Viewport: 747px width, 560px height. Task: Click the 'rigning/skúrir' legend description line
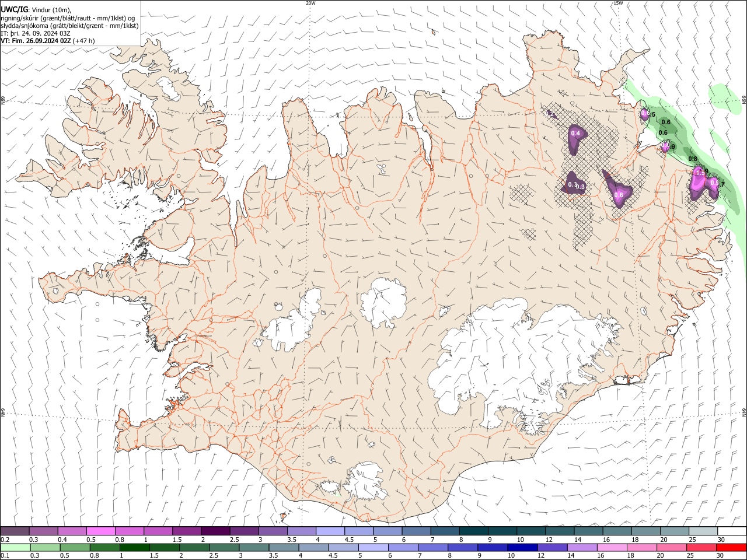[68, 18]
